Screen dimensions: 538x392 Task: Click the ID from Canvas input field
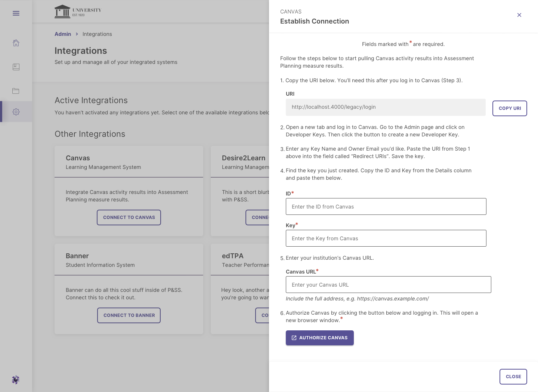coord(386,207)
